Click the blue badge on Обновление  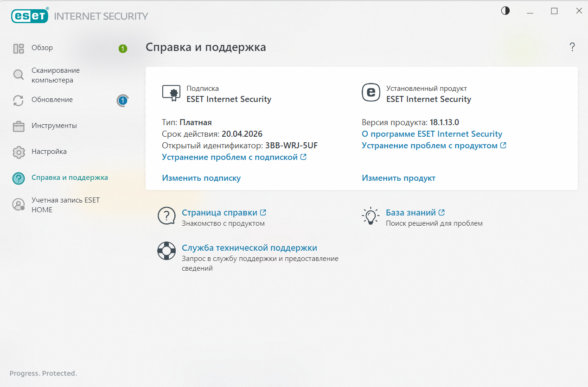coord(122,100)
